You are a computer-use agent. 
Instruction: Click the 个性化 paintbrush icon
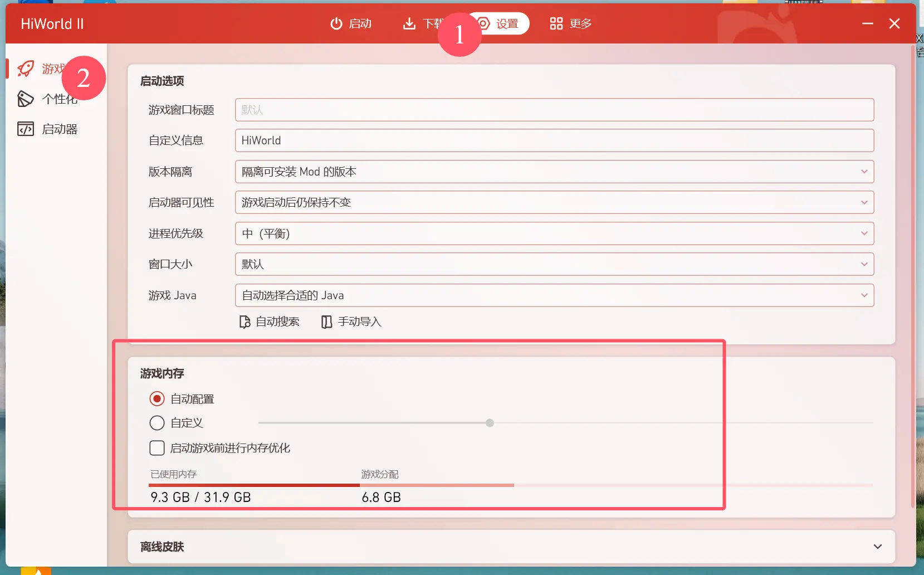26,99
